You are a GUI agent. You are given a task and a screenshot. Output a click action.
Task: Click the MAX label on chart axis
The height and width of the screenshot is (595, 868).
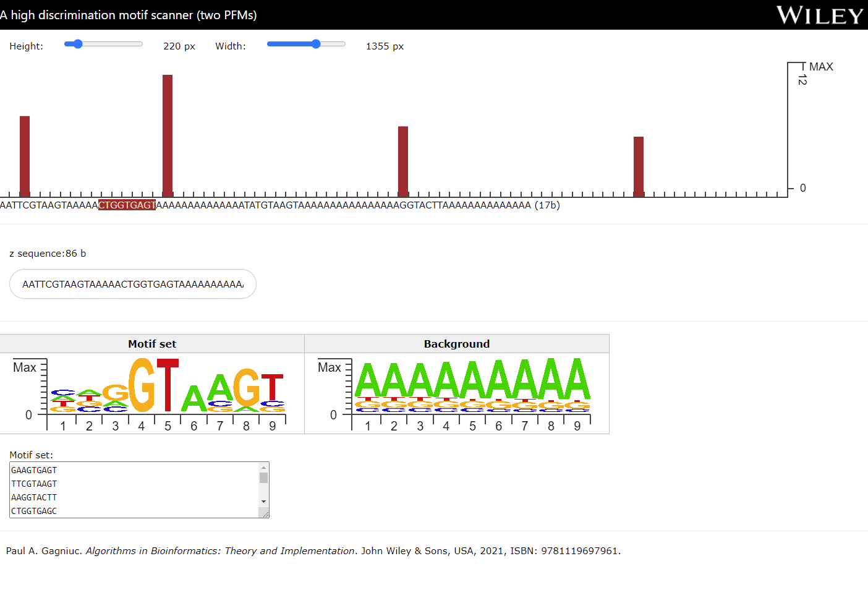pos(821,67)
